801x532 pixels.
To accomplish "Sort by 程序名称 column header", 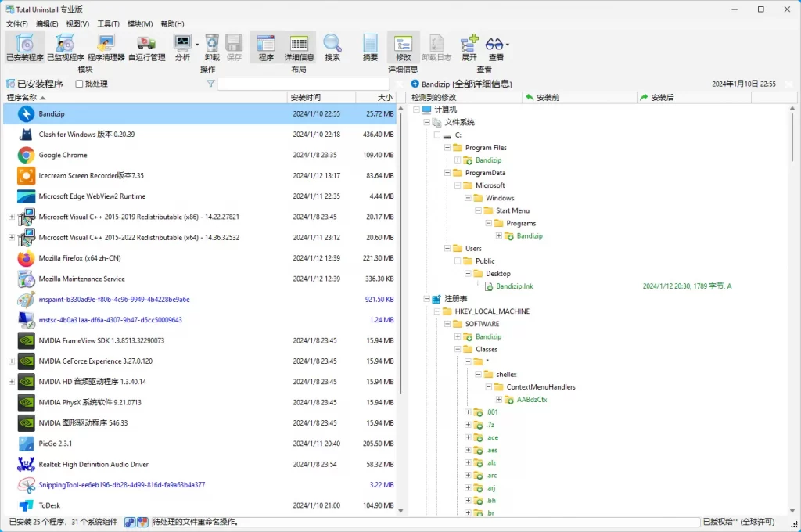I will coord(145,98).
